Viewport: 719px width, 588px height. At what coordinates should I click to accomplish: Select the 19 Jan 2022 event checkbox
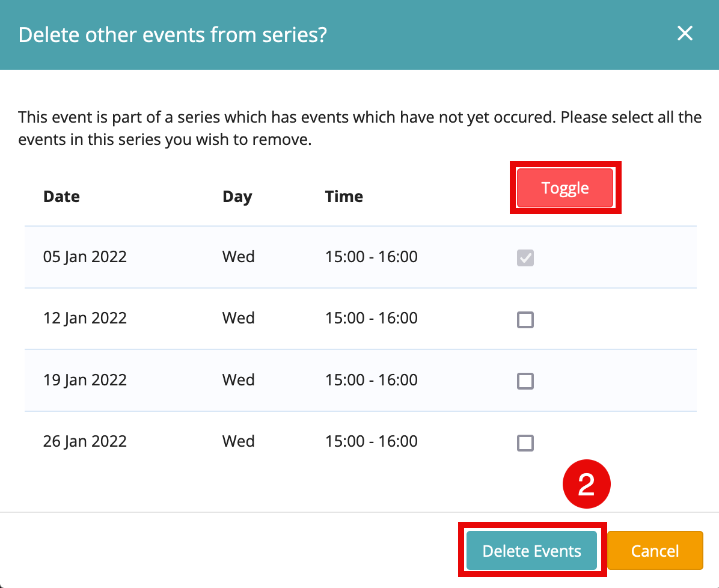pyautogui.click(x=525, y=381)
